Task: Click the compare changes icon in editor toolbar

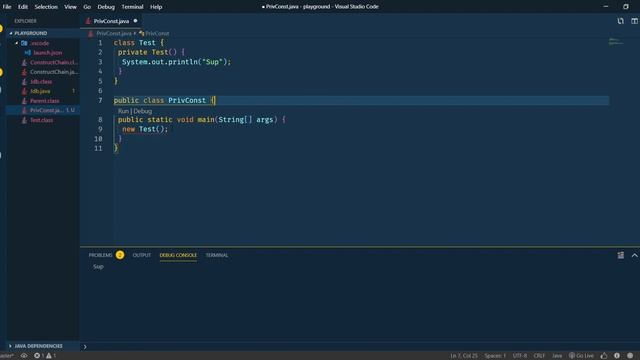Action: pyautogui.click(x=620, y=21)
